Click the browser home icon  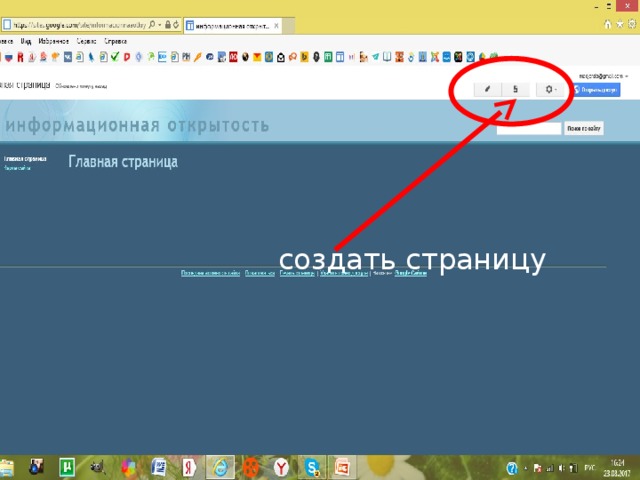608,24
